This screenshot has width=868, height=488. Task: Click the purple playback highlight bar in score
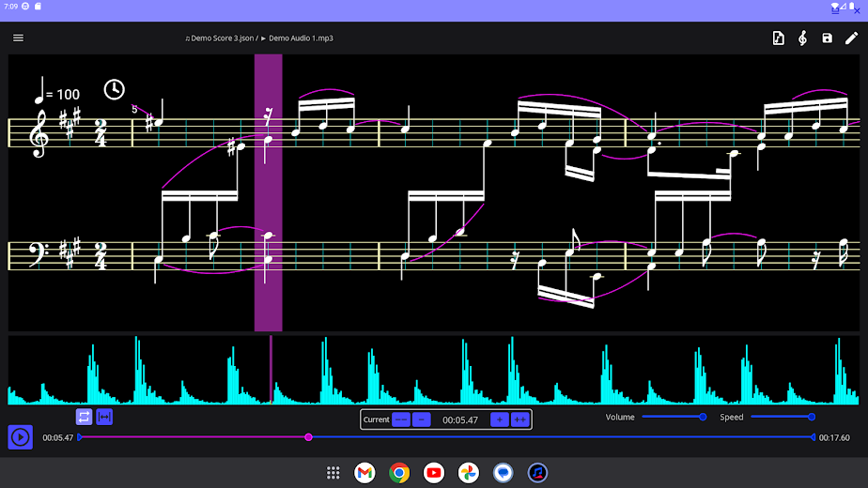[269, 192]
